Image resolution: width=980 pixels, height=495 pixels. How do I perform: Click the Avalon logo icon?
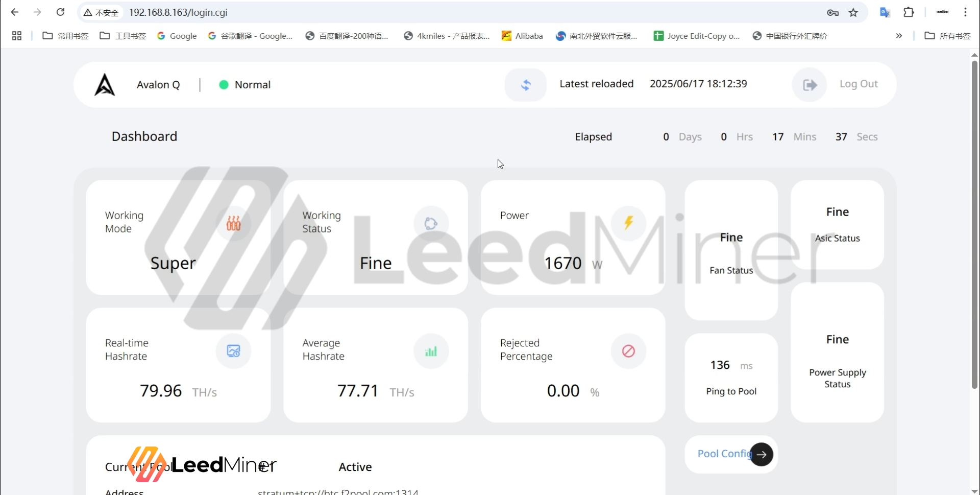click(x=105, y=85)
